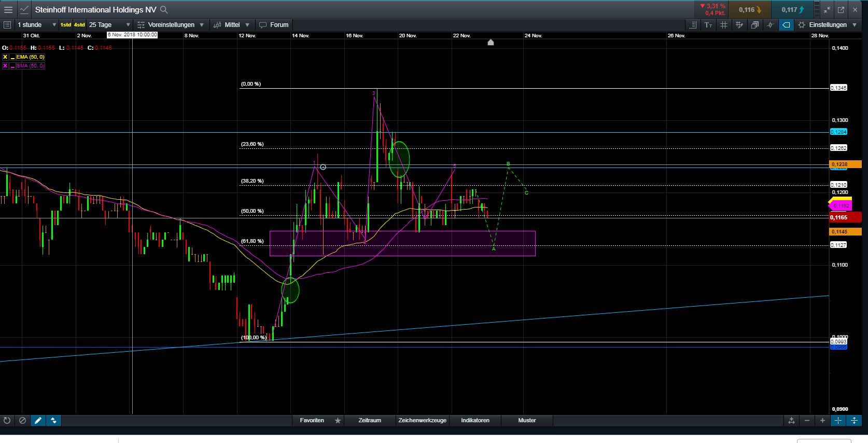This screenshot has height=443, width=868.
Task: Pop out the chart into a new window
Action: [x=841, y=9]
